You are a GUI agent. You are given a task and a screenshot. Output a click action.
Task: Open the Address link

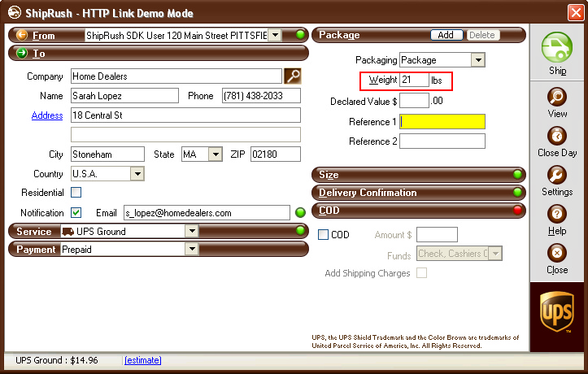click(47, 115)
